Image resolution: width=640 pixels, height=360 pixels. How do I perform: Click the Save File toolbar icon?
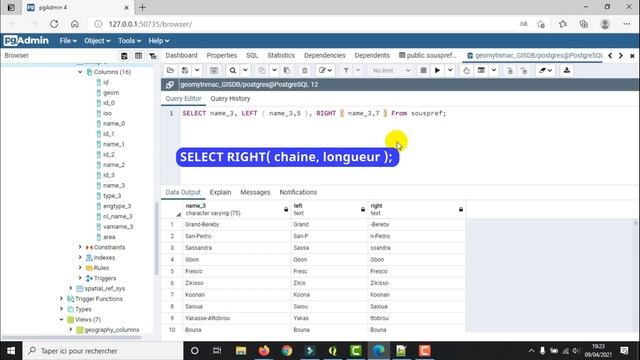coord(185,70)
